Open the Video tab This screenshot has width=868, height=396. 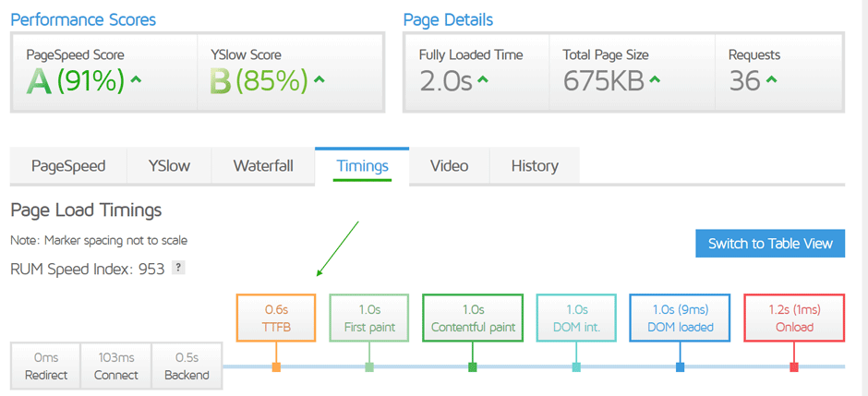pos(449,166)
